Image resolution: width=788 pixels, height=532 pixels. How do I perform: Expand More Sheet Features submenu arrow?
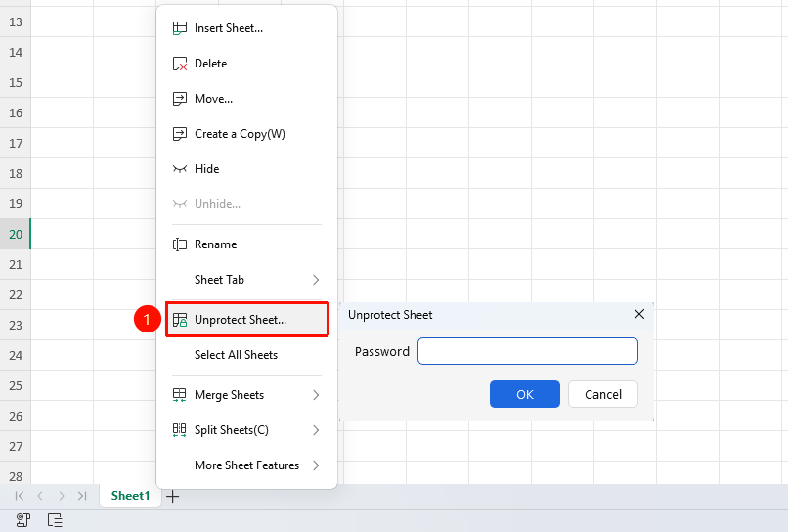pyautogui.click(x=316, y=465)
